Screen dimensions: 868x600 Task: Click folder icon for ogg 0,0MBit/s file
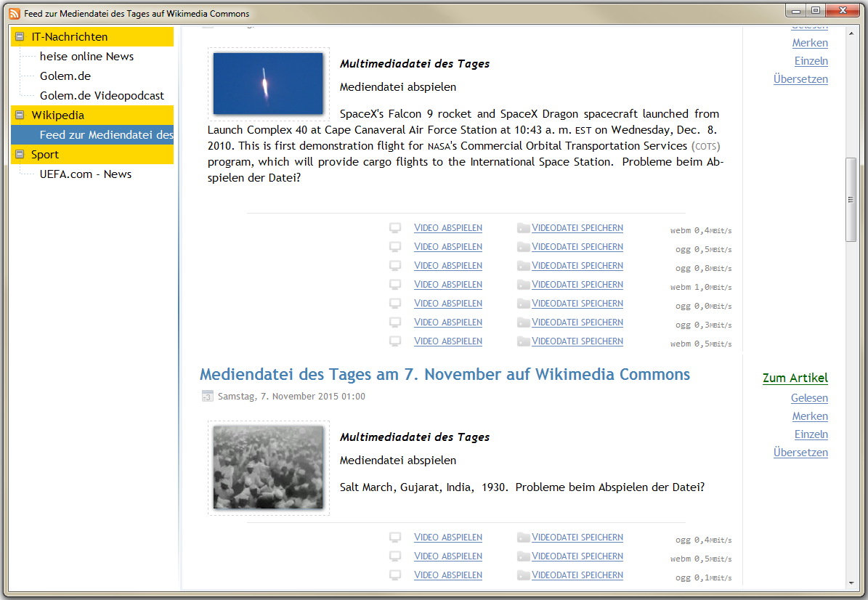coord(523,304)
